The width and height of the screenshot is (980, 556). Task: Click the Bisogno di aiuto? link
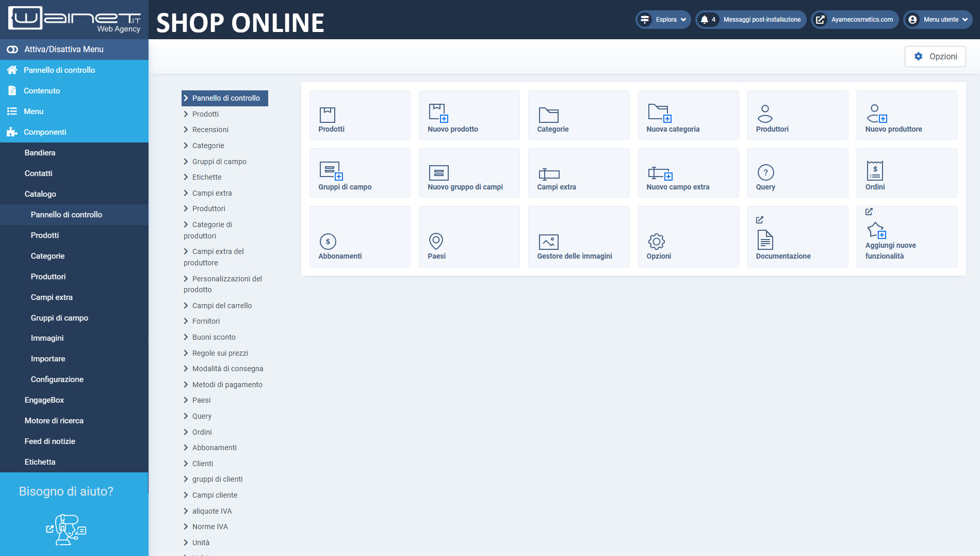[x=66, y=491]
